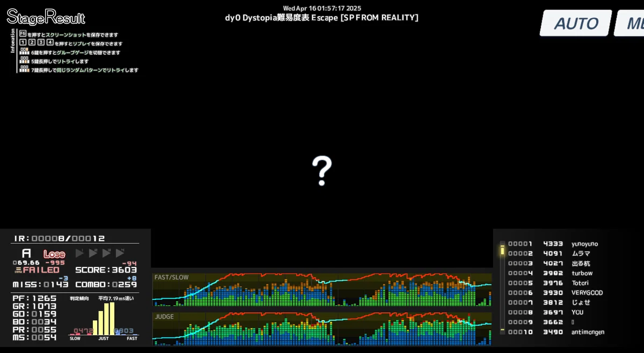644x353 pixels.
Task: Click the red FAILED clear status
Action: click(x=41, y=270)
